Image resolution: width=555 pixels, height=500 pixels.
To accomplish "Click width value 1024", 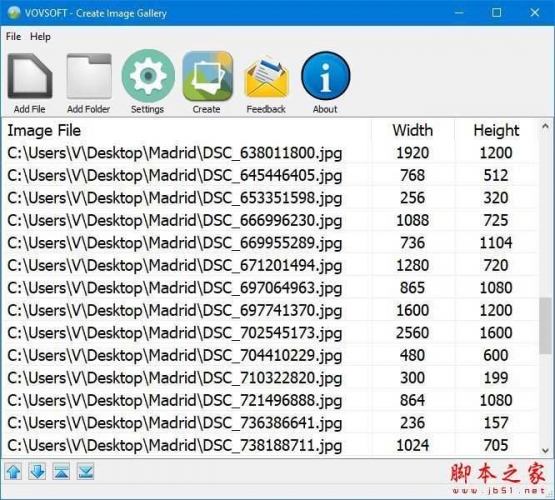I will [x=413, y=445].
